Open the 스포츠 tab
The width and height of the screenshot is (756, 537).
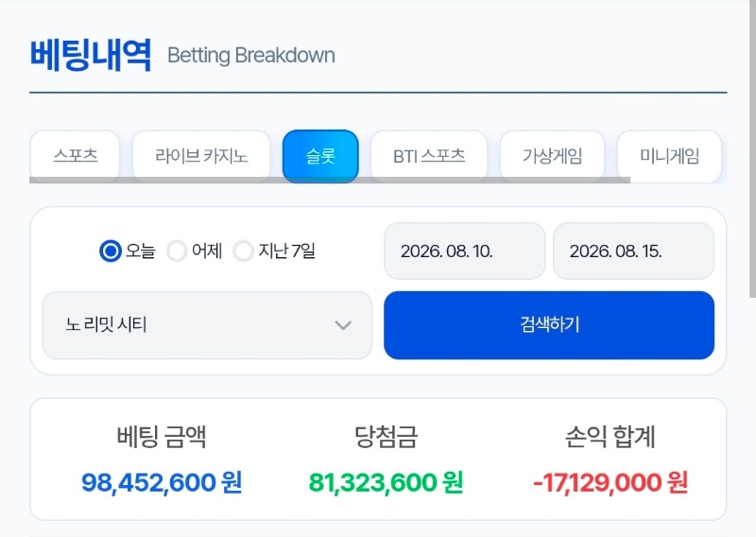click(x=75, y=155)
